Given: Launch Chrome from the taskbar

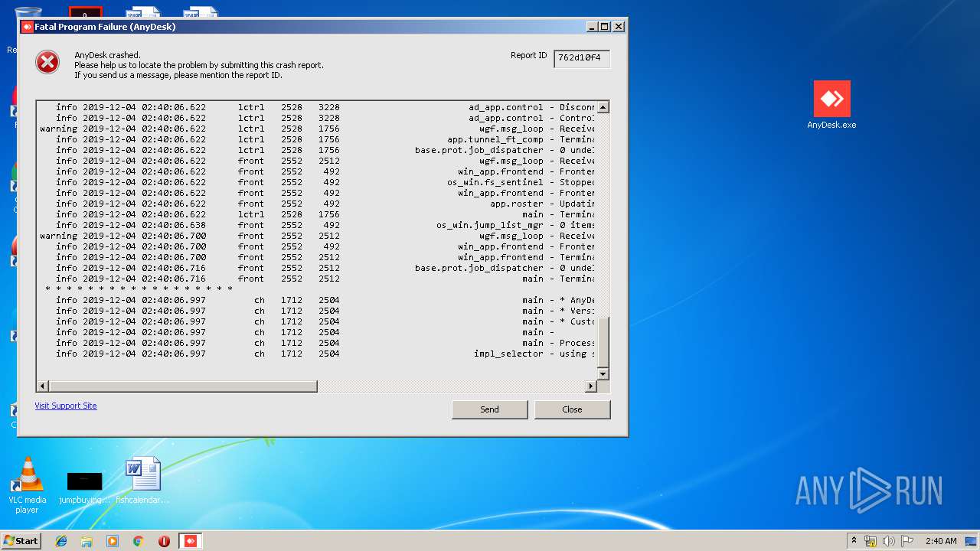Looking at the screenshot, I should [139, 541].
